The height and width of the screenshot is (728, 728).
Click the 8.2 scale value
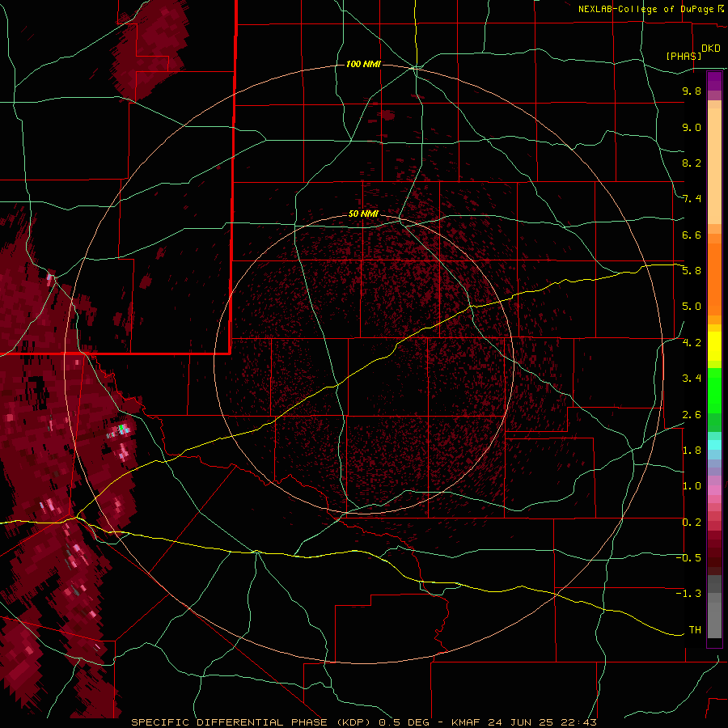[692, 163]
